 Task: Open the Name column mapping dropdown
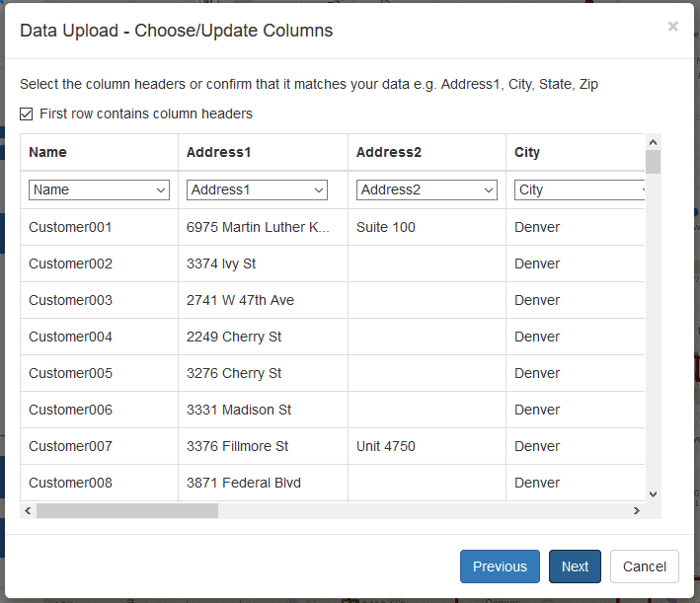[x=99, y=190]
